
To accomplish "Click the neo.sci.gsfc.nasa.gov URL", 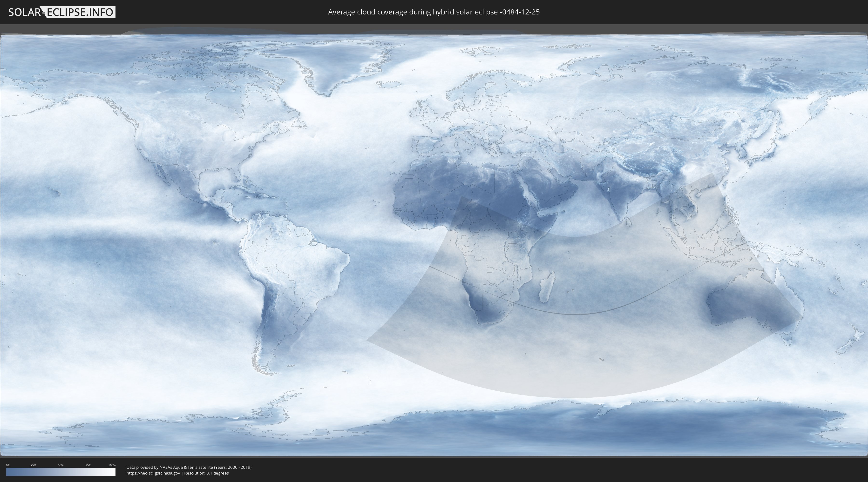I will tap(153, 473).
